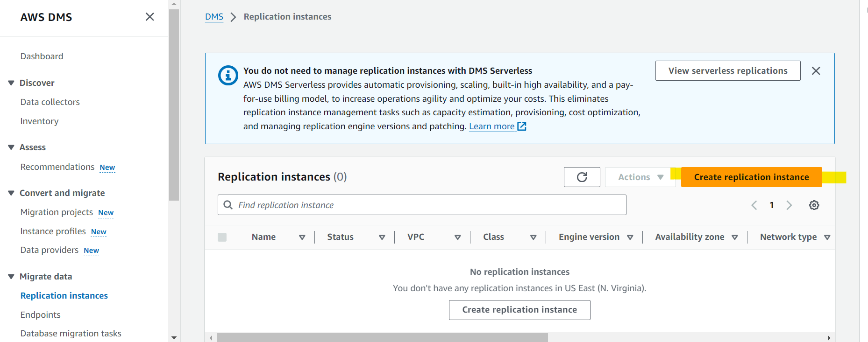This screenshot has height=342, width=868.
Task: Sort the table by VPC column
Action: pos(457,237)
